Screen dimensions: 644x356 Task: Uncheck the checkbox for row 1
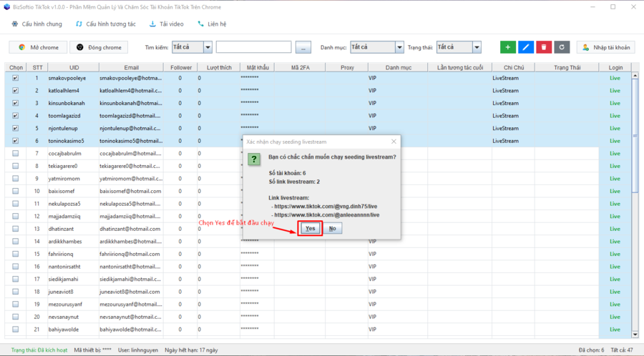(16, 77)
